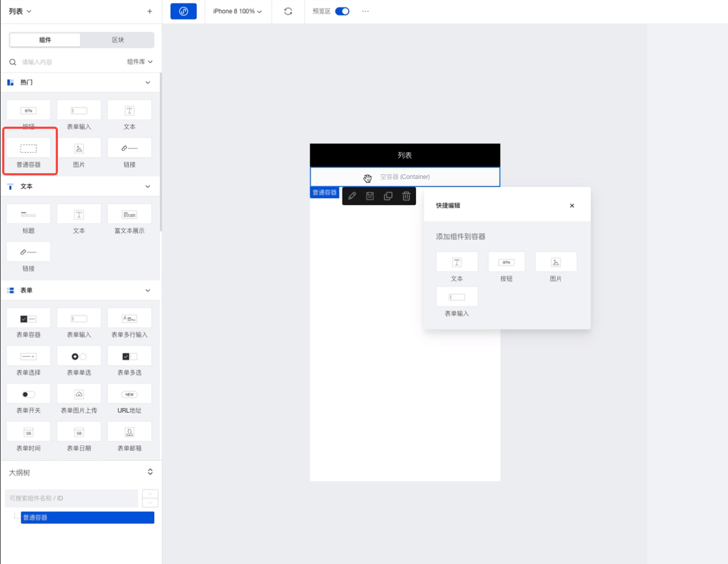The image size is (728, 564).
Task: Click the outline up stepper arrow
Action: 150,494
